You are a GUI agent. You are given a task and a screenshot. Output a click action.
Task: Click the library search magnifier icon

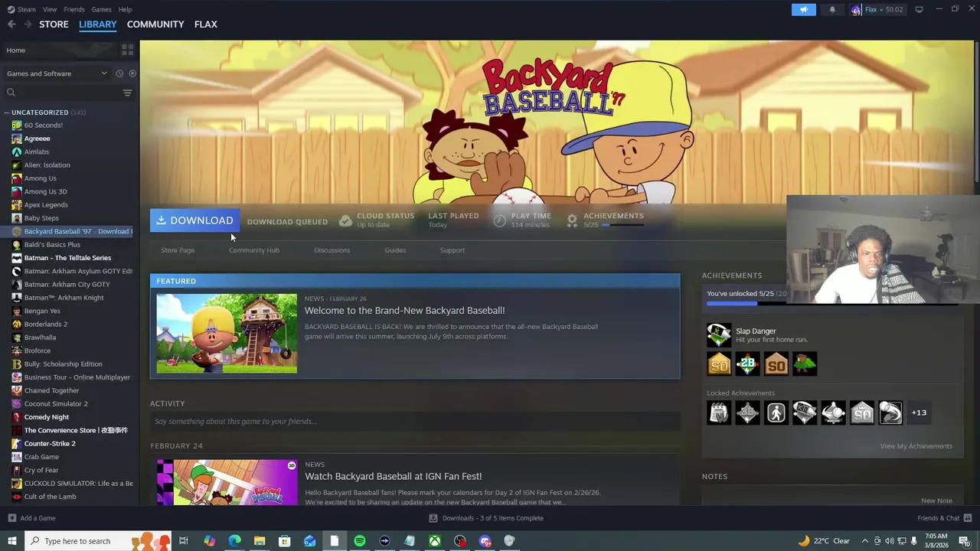[11, 93]
